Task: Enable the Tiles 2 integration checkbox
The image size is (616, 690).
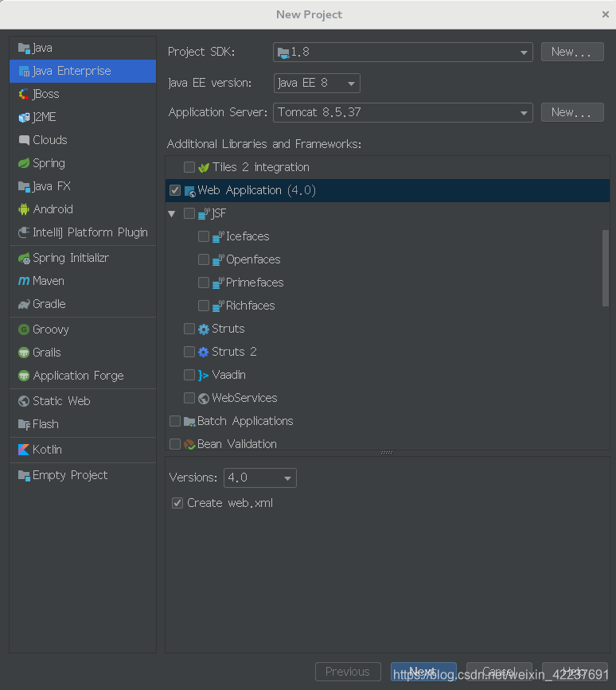Action: coord(189,167)
